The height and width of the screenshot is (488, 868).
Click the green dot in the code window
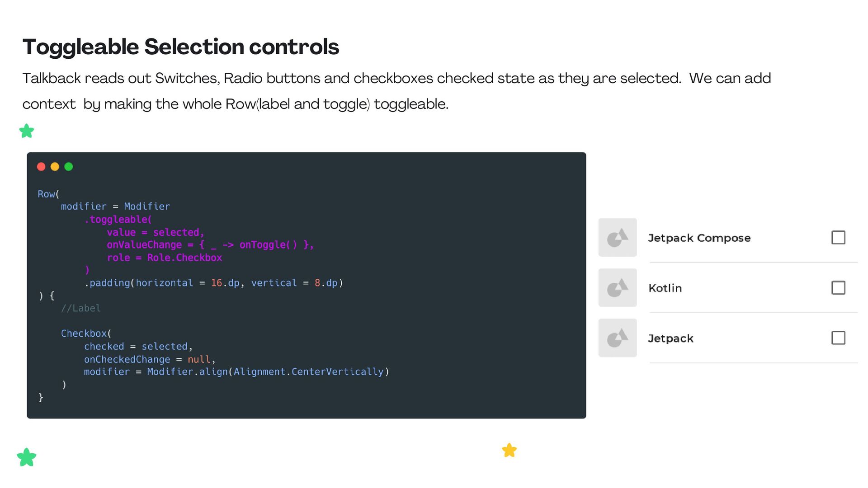pyautogui.click(x=69, y=167)
